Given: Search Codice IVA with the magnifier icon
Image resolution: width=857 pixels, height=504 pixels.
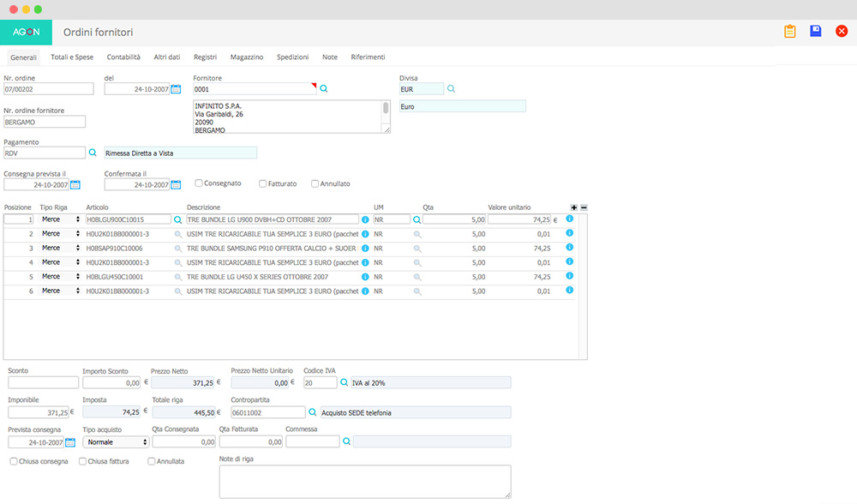Looking at the screenshot, I should point(345,382).
